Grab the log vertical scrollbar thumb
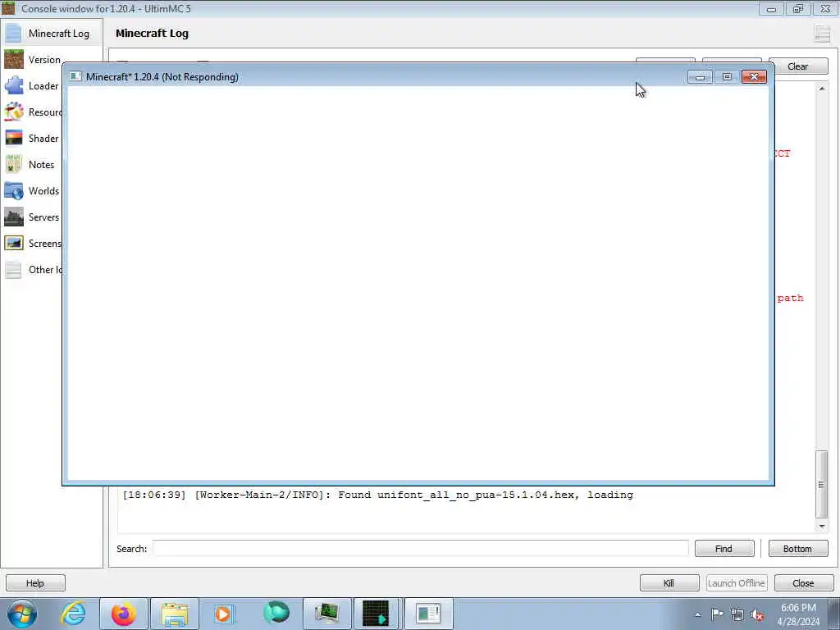 [x=822, y=484]
